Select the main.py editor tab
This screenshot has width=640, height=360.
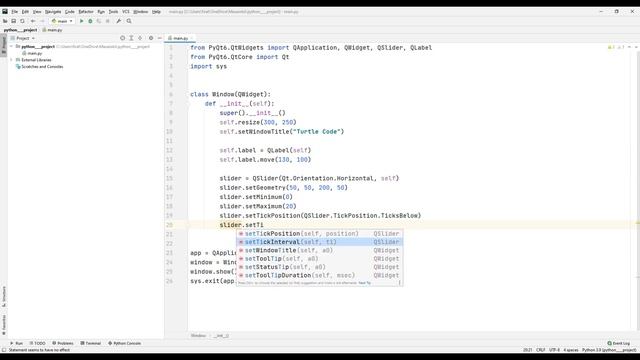point(180,38)
